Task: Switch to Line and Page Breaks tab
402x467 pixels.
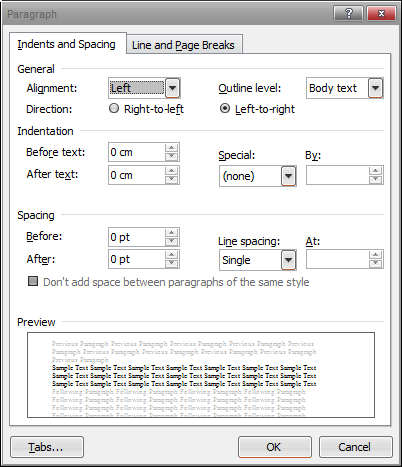Action: click(183, 45)
